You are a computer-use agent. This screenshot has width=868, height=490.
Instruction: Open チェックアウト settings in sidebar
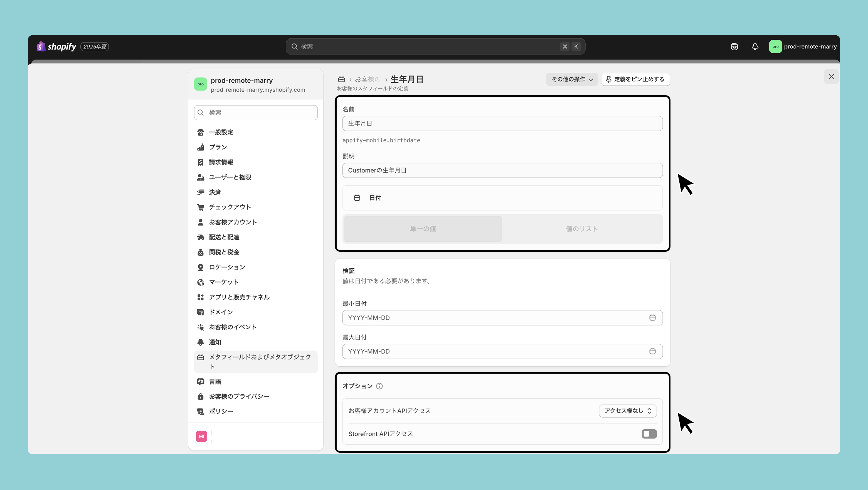230,207
